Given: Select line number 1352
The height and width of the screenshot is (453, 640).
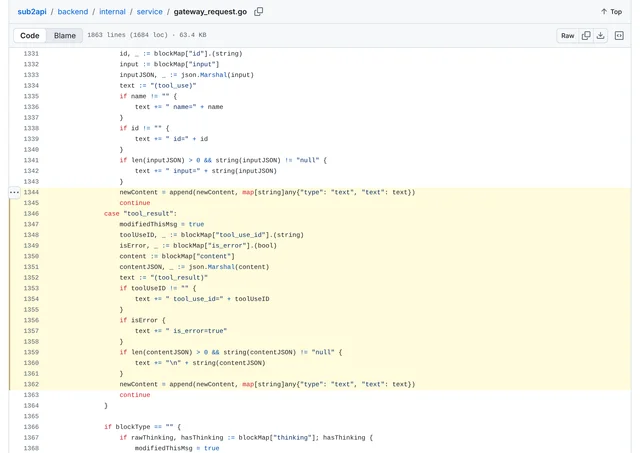Looking at the screenshot, I should coord(31,278).
